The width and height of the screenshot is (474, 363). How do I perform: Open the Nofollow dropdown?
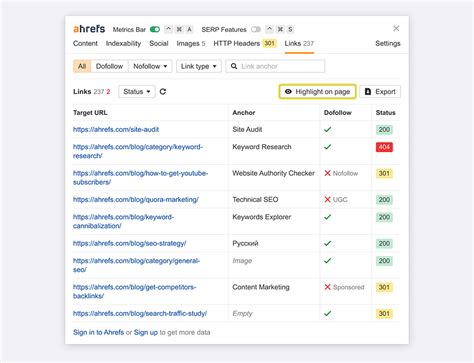[150, 66]
